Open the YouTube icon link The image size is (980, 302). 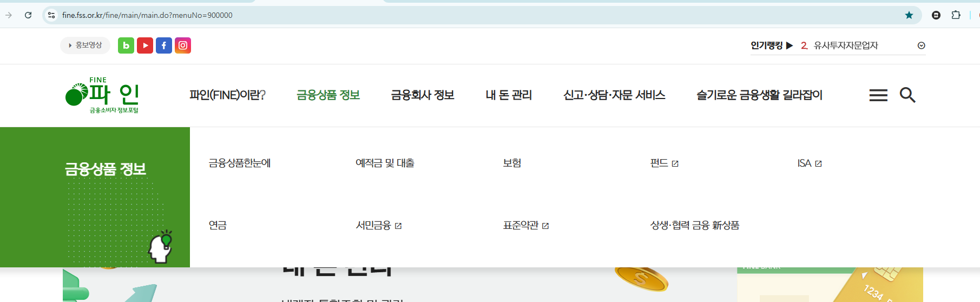pyautogui.click(x=145, y=45)
